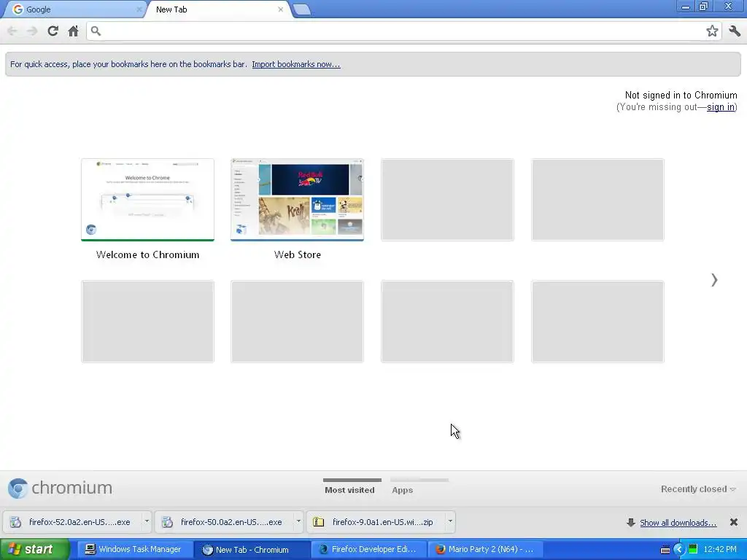Go forward with the forward arrow
The width and height of the screenshot is (747, 560).
tap(32, 31)
